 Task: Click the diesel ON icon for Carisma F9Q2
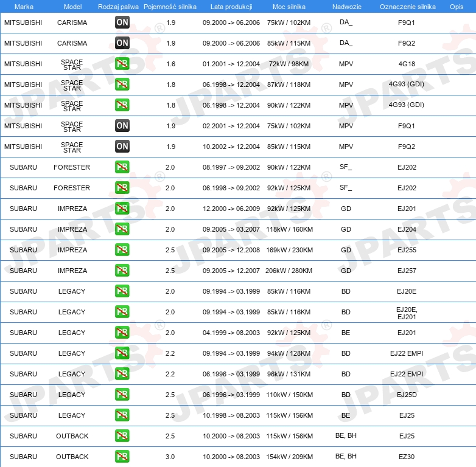(x=122, y=43)
